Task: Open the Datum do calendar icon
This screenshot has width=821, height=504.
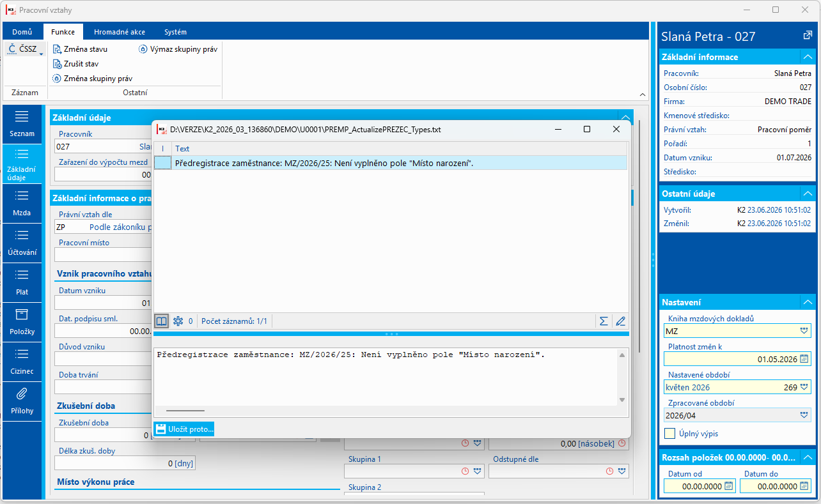Action: [804, 485]
